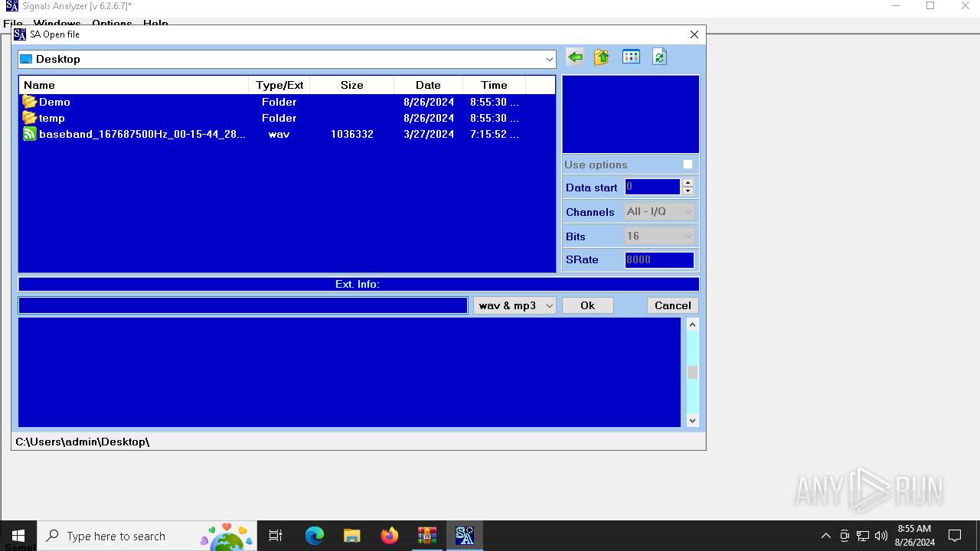
Task: Launch Microsoft Edge from taskbar
Action: pos(315,536)
